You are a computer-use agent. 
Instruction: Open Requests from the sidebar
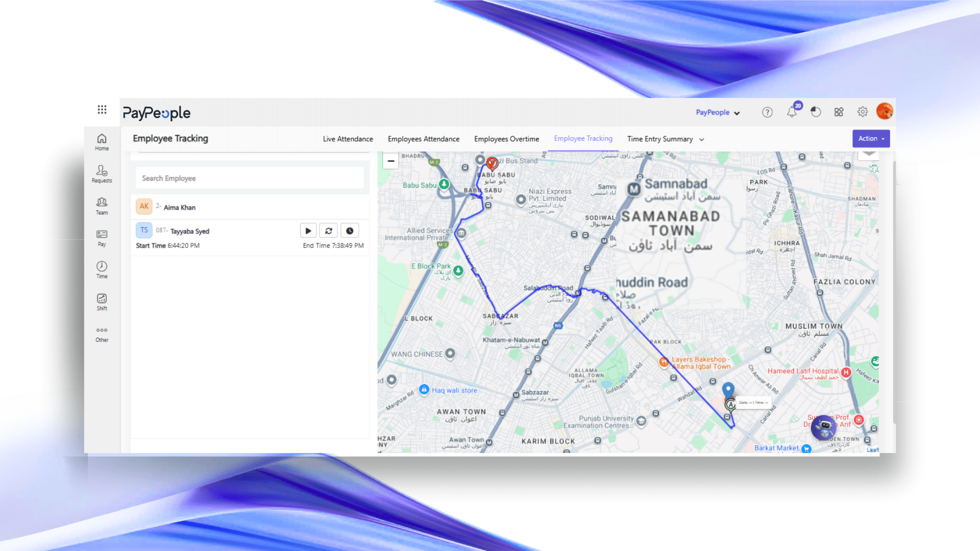tap(102, 173)
